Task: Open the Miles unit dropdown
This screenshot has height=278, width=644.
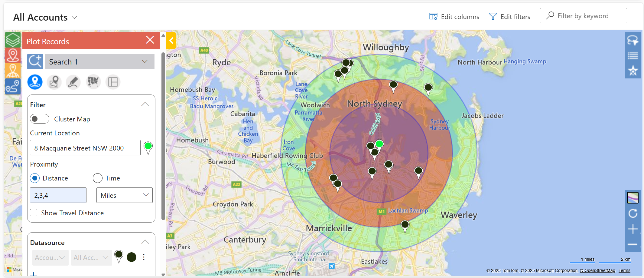Action: point(124,195)
